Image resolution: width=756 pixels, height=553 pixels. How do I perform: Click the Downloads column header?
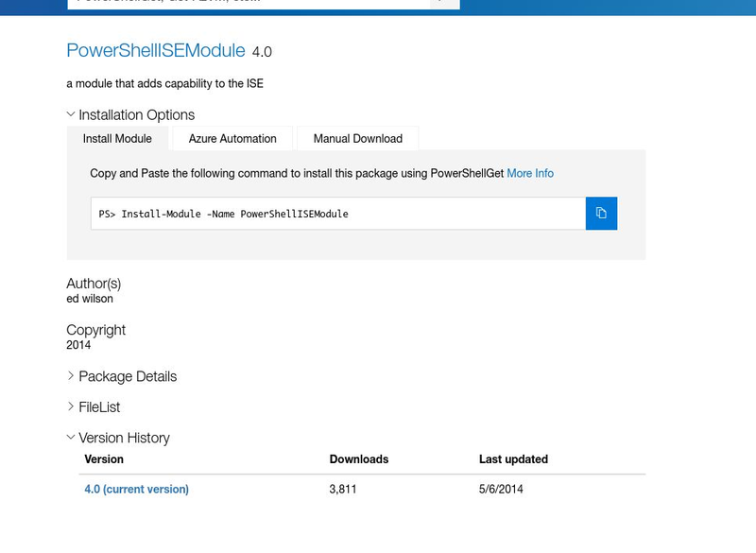tap(359, 459)
